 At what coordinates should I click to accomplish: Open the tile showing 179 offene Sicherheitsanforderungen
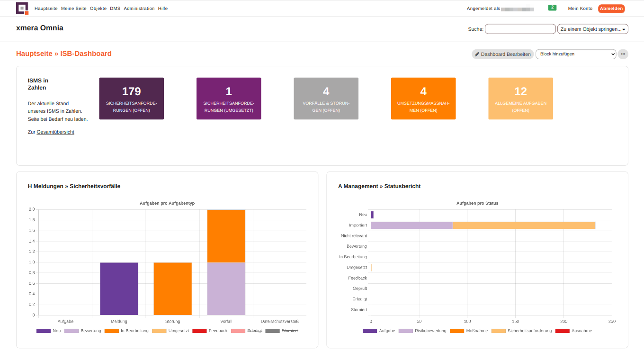131,98
